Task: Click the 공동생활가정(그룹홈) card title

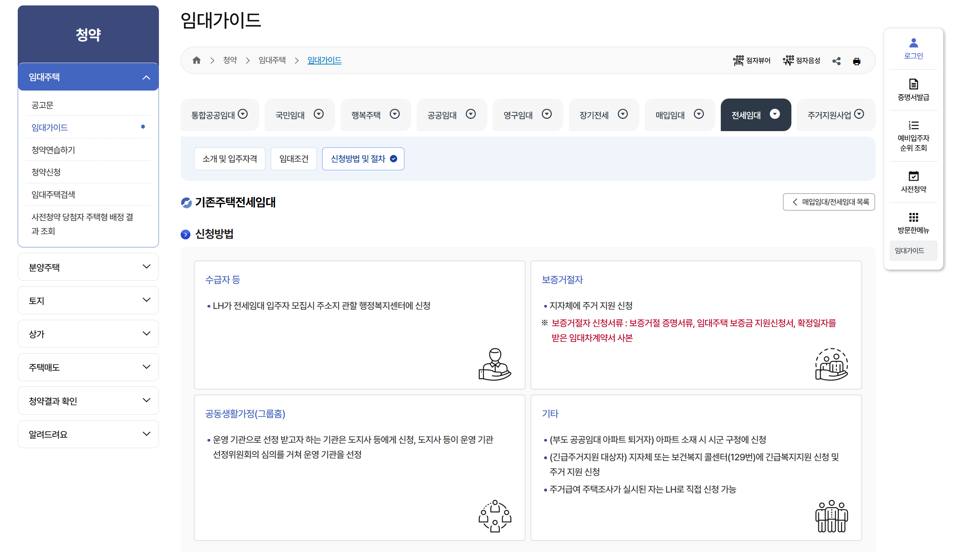Action: 245,414
